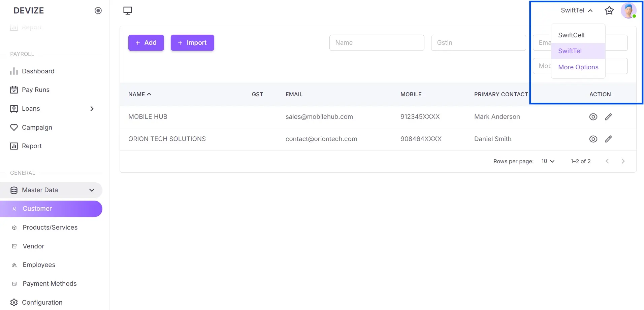
Task: Select SwiftTel from the company list
Action: 578,51
